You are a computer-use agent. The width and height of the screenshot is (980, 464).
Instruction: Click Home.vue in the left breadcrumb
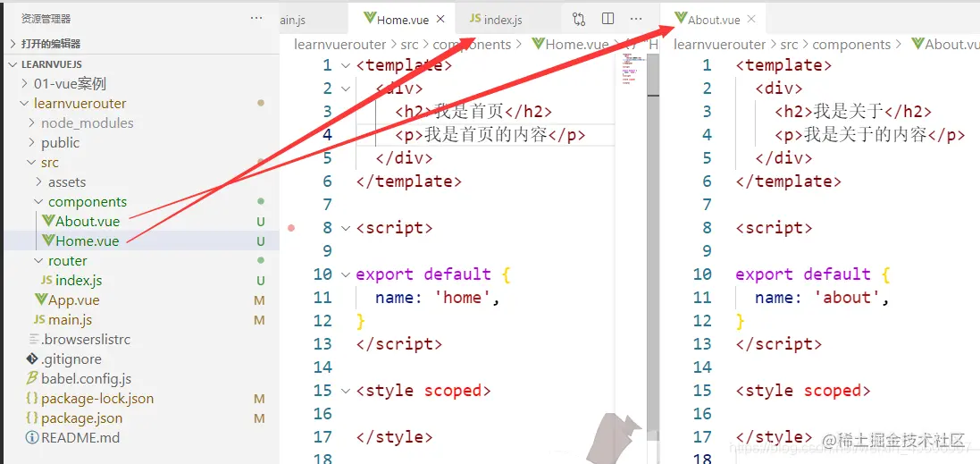[x=570, y=45]
